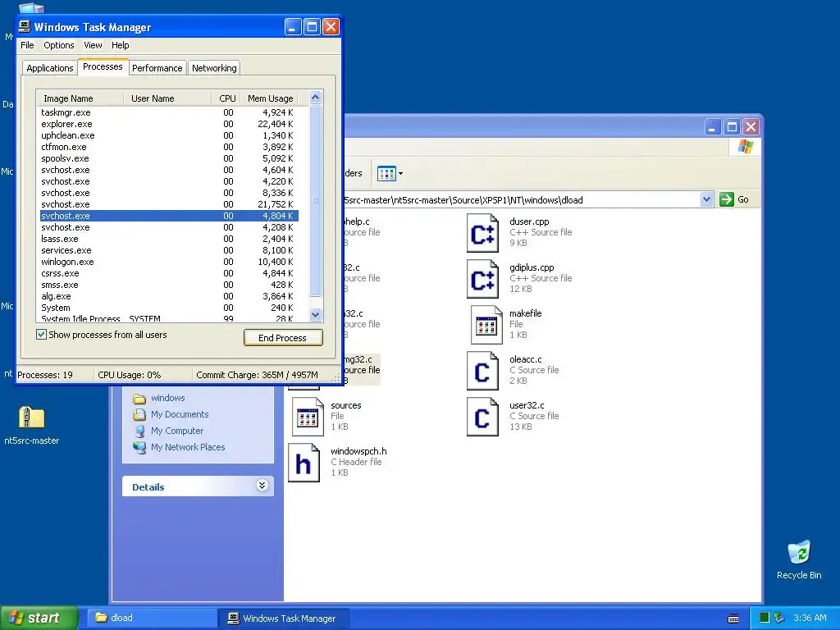Switch to dload taskbar button

[x=151, y=618]
